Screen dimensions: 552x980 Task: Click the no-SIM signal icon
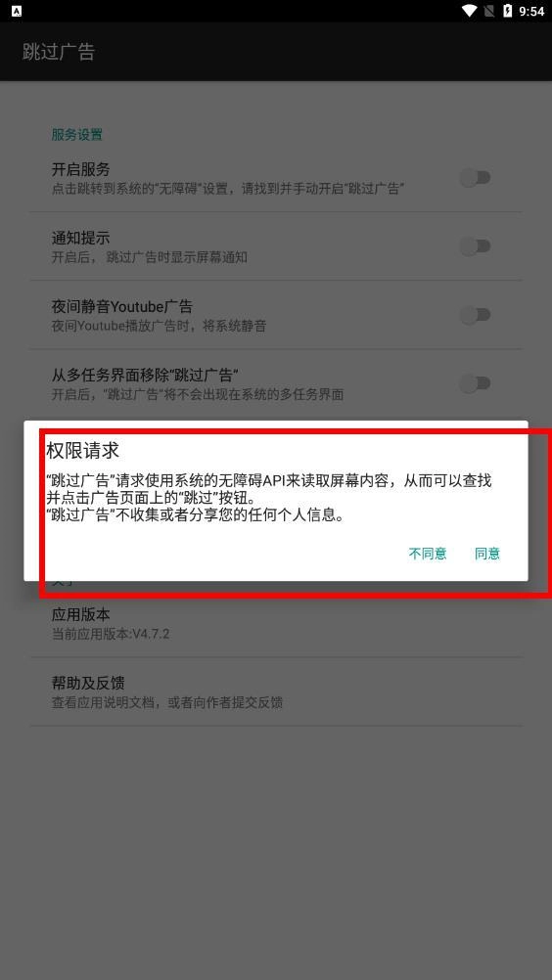[x=489, y=11]
